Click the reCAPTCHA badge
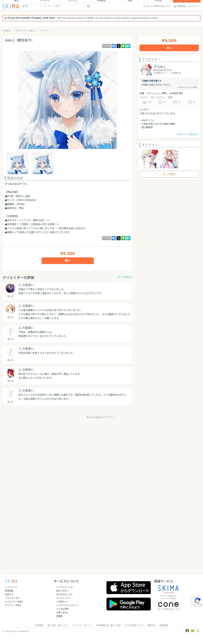Viewport: 203px width, 644px height. coord(197,601)
